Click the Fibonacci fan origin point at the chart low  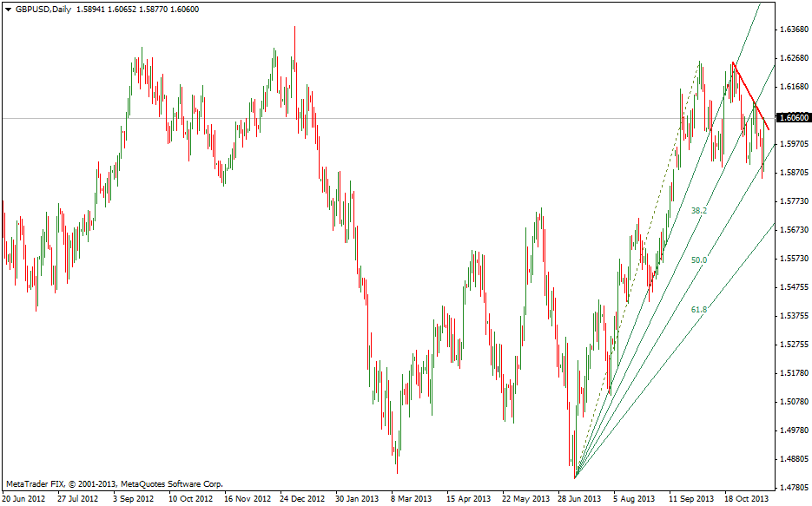pyautogui.click(x=575, y=478)
